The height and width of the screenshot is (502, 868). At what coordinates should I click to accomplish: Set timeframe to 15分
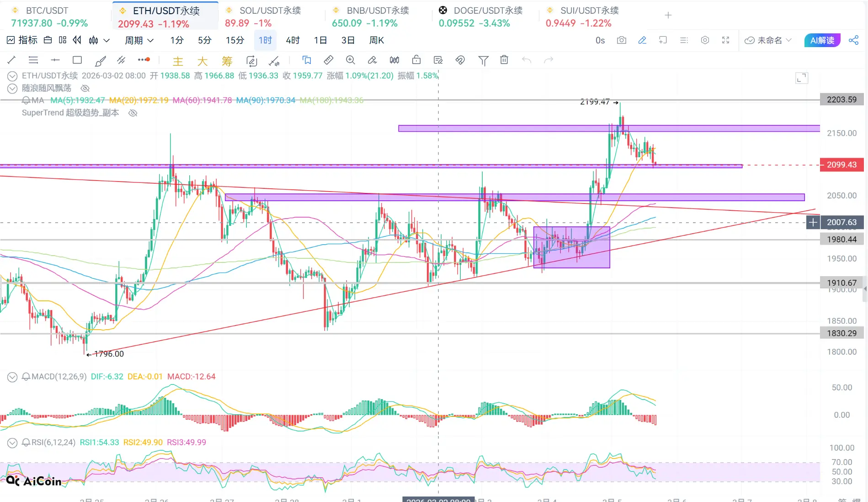click(235, 40)
